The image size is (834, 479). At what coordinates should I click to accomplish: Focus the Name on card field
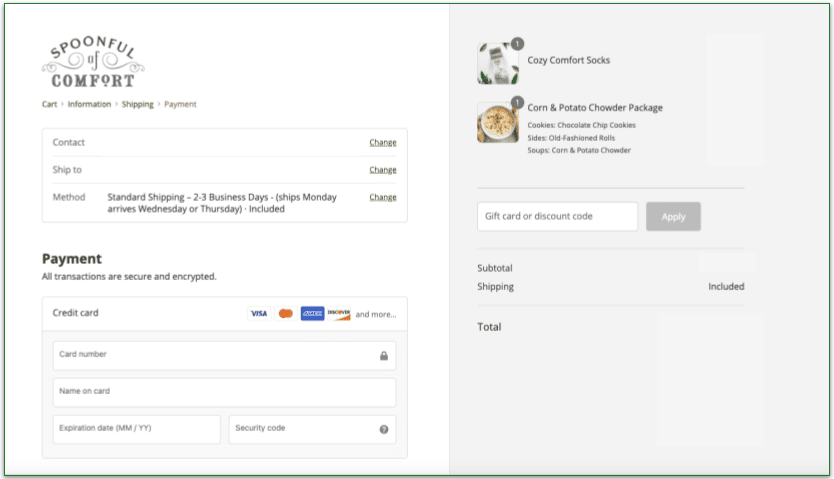tap(224, 393)
